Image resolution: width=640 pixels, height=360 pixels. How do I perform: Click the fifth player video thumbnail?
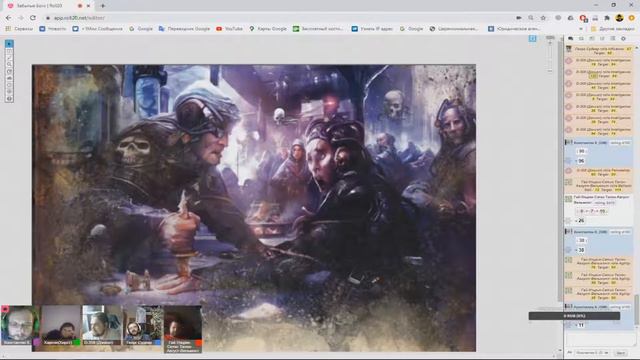183,329
